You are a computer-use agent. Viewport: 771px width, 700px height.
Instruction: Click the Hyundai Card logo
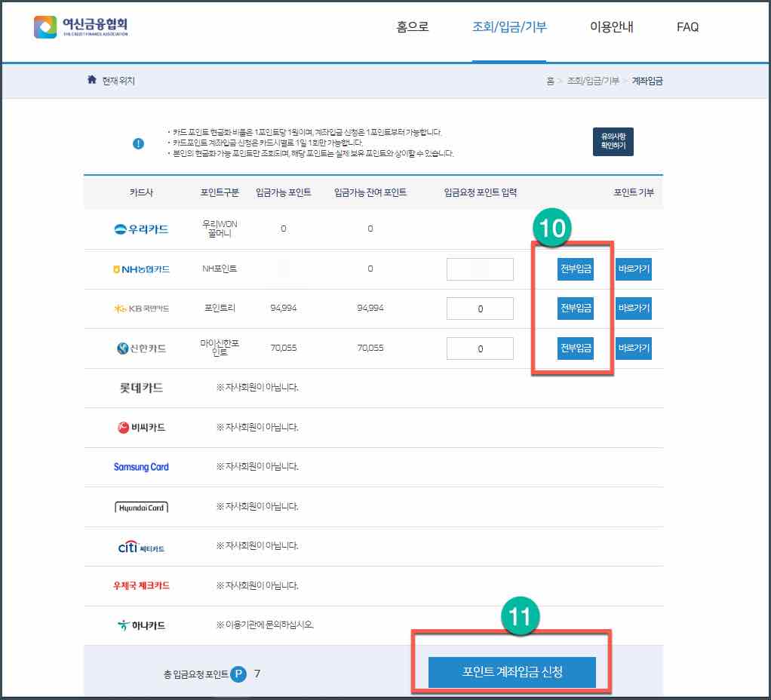(141, 508)
